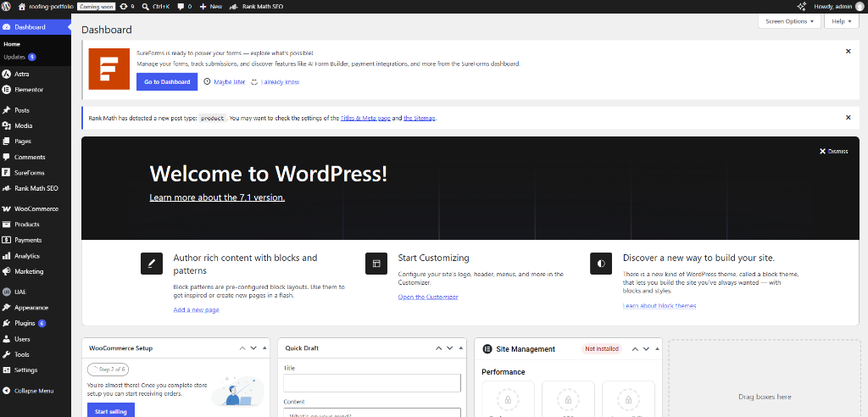
Task: Move Quick Draft widget down
Action: coord(449,348)
